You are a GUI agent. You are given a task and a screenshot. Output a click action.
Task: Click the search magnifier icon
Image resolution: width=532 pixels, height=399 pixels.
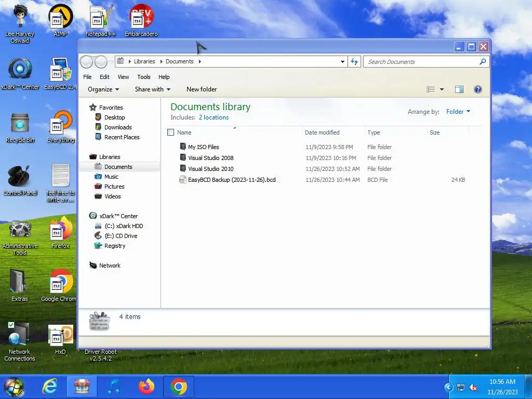click(x=483, y=61)
